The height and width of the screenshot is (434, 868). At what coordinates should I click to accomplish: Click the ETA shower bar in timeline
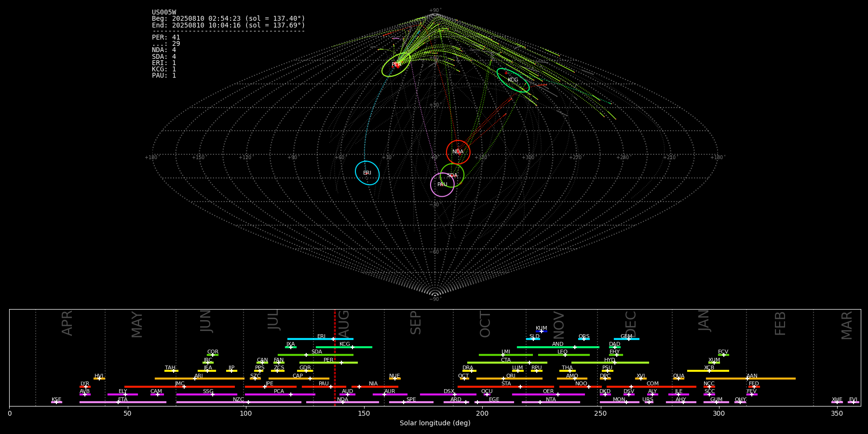click(x=123, y=402)
